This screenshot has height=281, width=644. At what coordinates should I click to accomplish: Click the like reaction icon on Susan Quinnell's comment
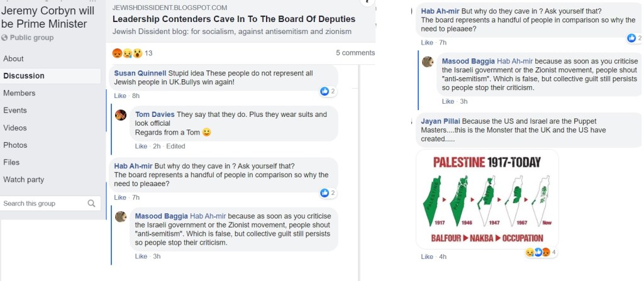(x=325, y=91)
